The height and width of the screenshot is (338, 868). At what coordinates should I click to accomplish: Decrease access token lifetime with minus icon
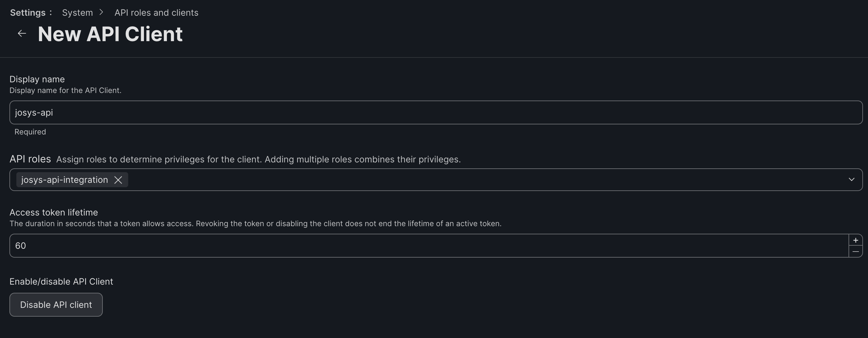pos(855,252)
